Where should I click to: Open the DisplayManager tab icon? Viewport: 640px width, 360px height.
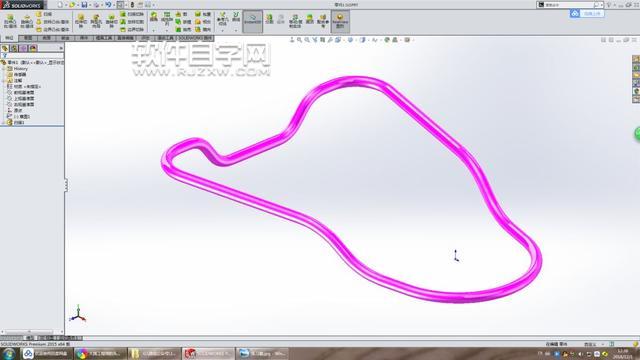(x=33, y=48)
